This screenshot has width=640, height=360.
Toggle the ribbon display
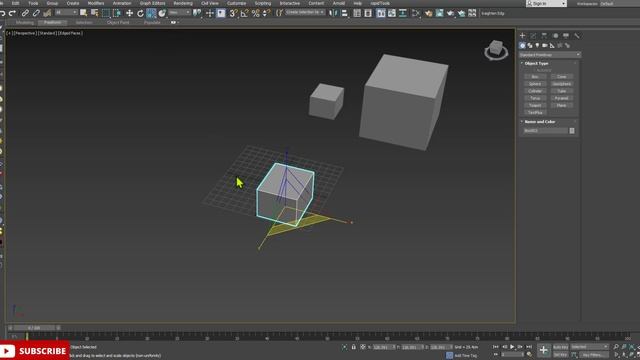point(381,13)
